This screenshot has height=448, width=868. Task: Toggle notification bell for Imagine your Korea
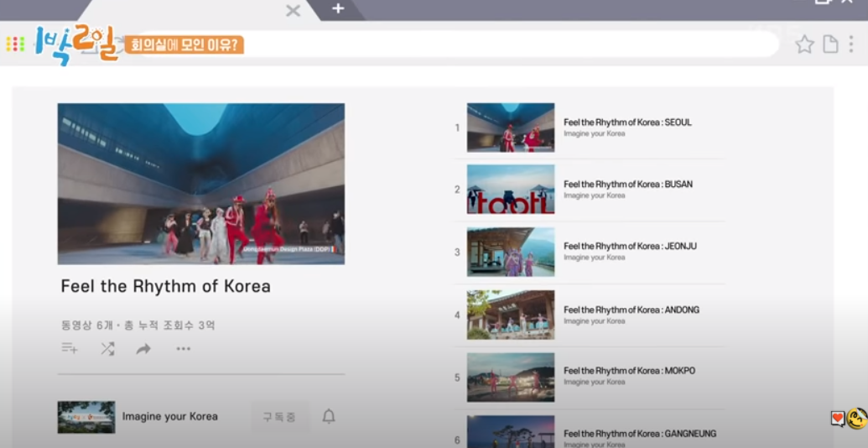(329, 416)
